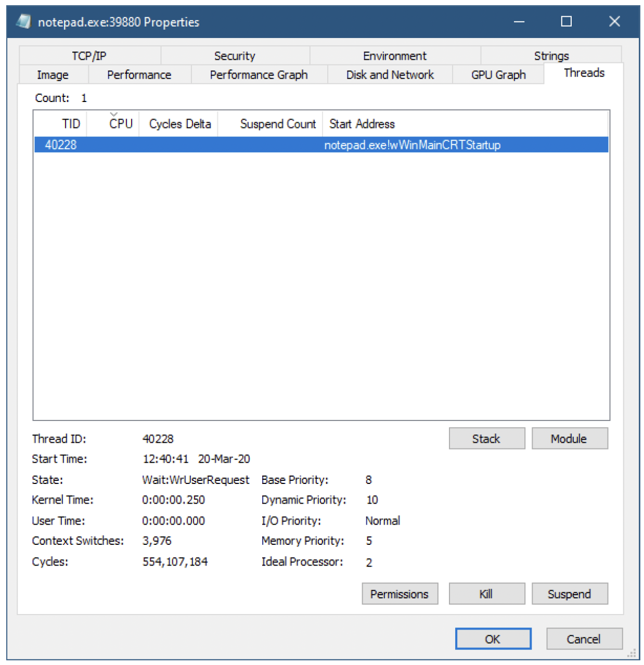
Task: Close the Properties window
Action: point(614,21)
